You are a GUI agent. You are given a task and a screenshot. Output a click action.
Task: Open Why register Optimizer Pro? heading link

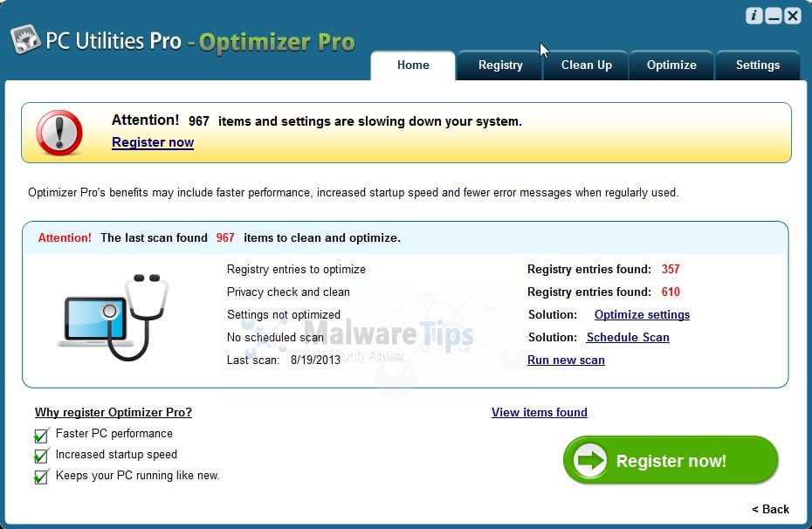tap(114, 413)
